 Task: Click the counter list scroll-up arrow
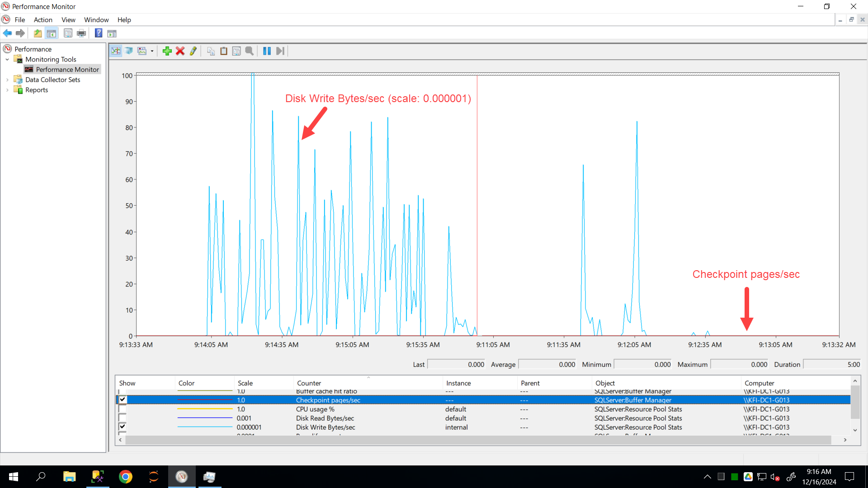click(x=855, y=381)
